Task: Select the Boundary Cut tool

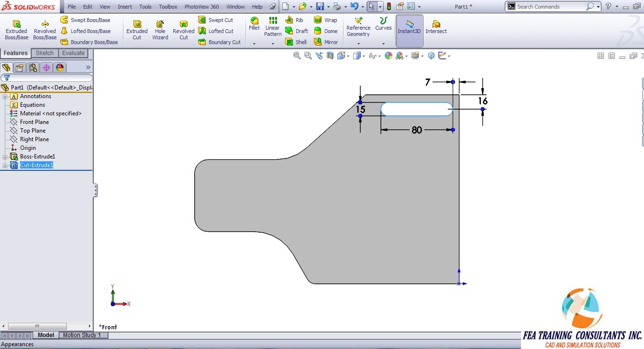Action: click(x=220, y=42)
